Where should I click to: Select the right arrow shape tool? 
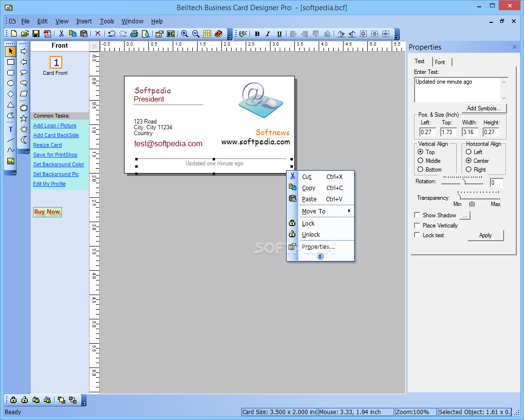24,51
